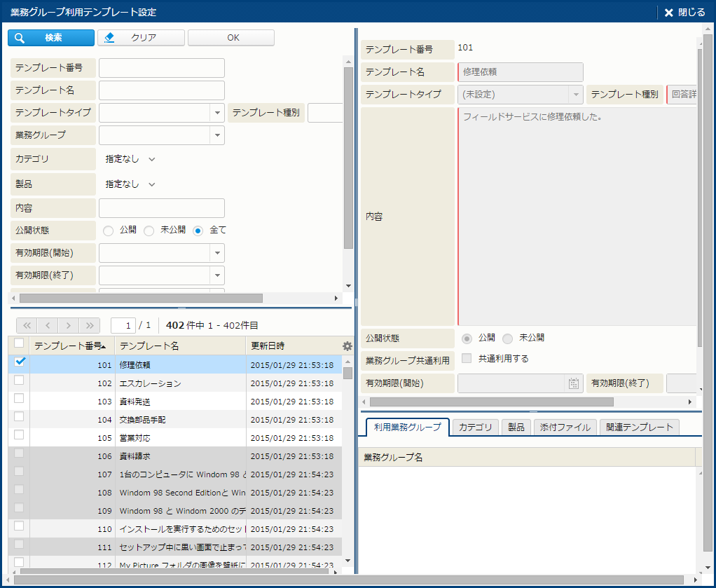Screen dimensions: 716x588
Task: Click the クリア eraser button
Action: pos(142,38)
